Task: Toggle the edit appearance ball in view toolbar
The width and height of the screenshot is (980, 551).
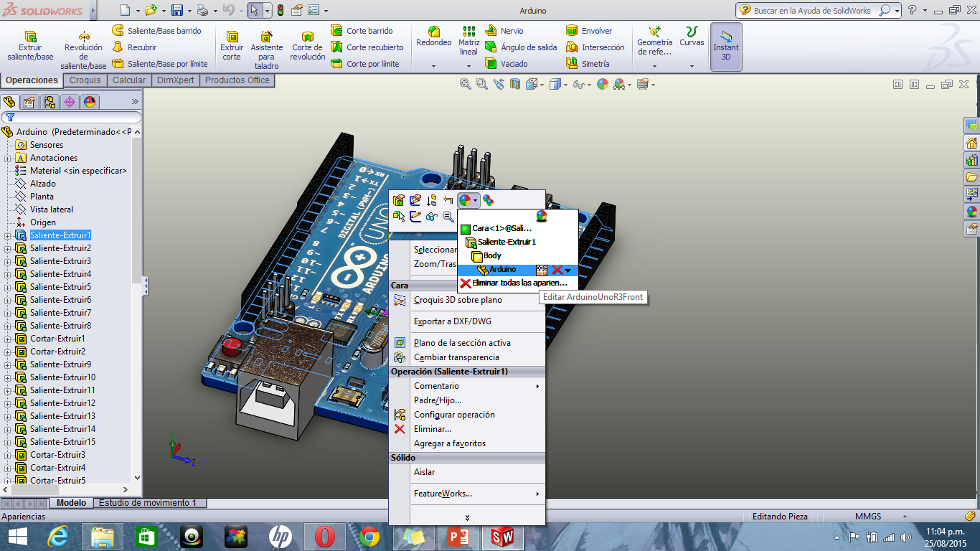Action: click(x=603, y=84)
